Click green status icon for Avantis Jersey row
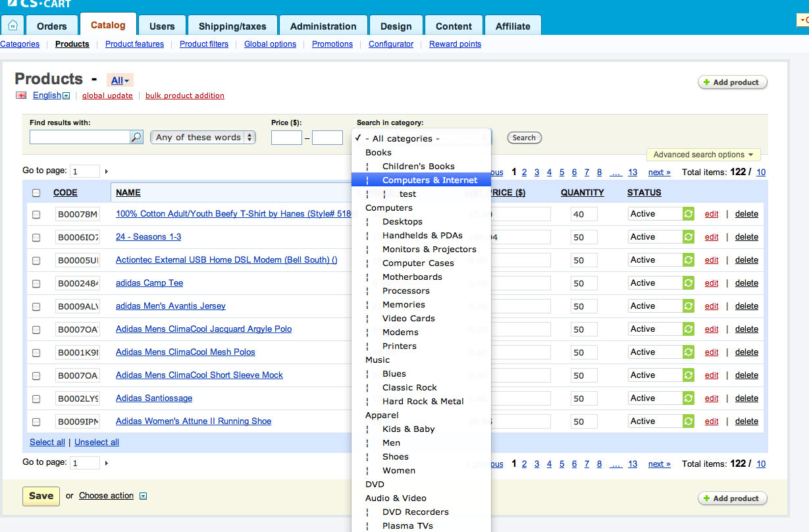Screen dimensions: 809x532 689,306
